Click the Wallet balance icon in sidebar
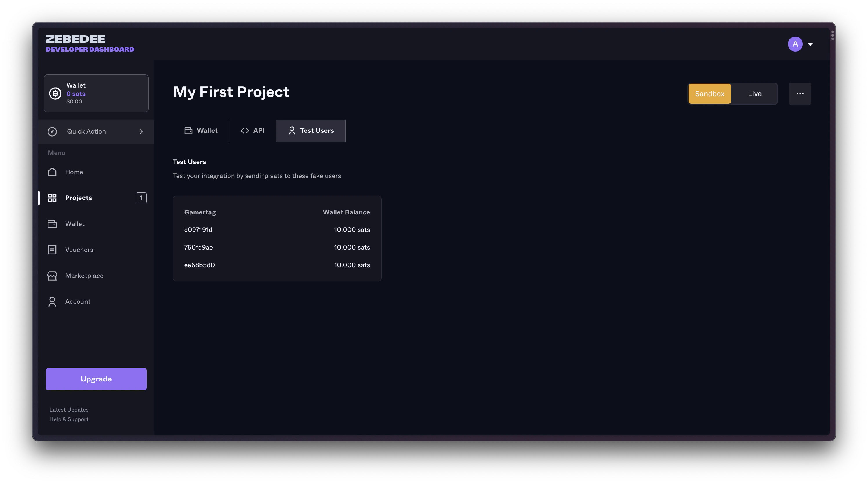This screenshot has width=868, height=484. tap(55, 93)
